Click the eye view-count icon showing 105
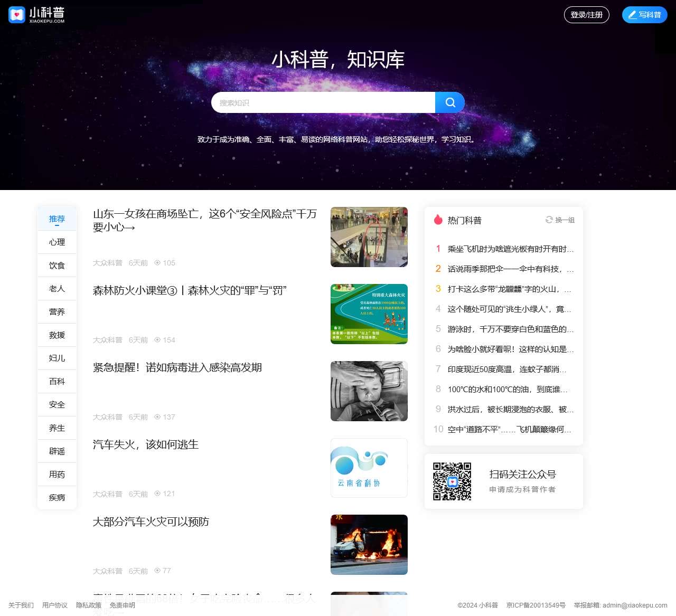Screen dimensions: 676x616 click(157, 262)
